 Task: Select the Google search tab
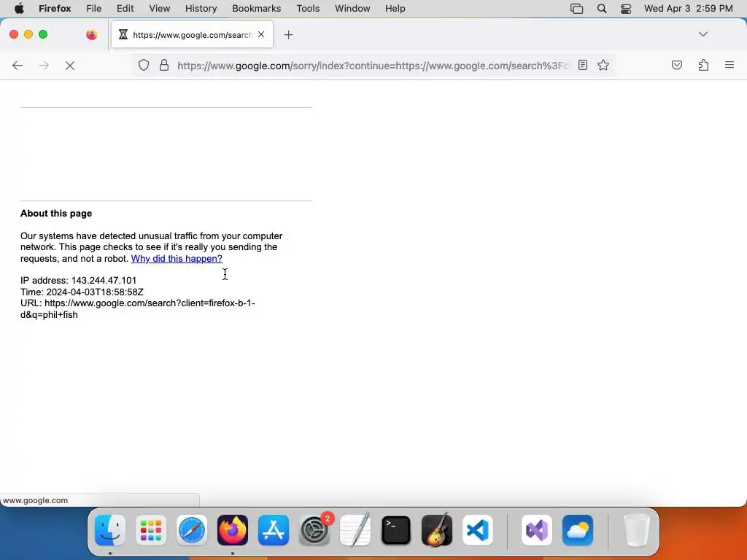coord(192,34)
